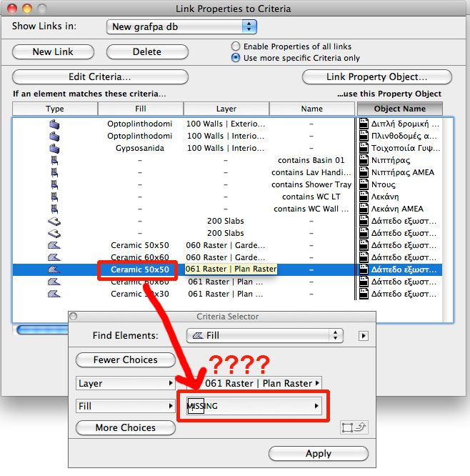Click fill icon in selected Ceramic 50x50 row
Screen dimensions: 470x476
[54, 269]
